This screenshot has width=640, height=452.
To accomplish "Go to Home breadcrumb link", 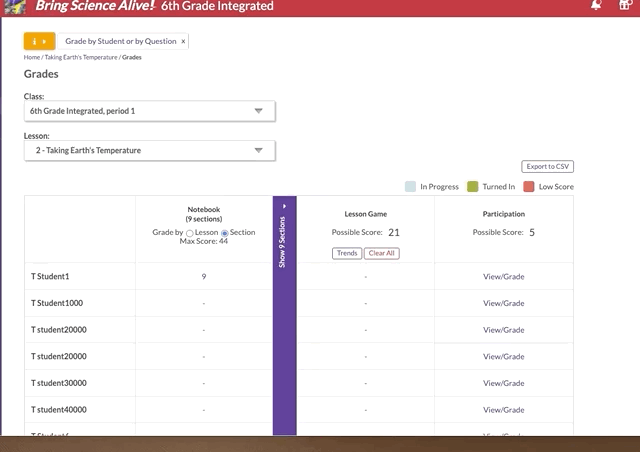I will (x=32, y=58).
